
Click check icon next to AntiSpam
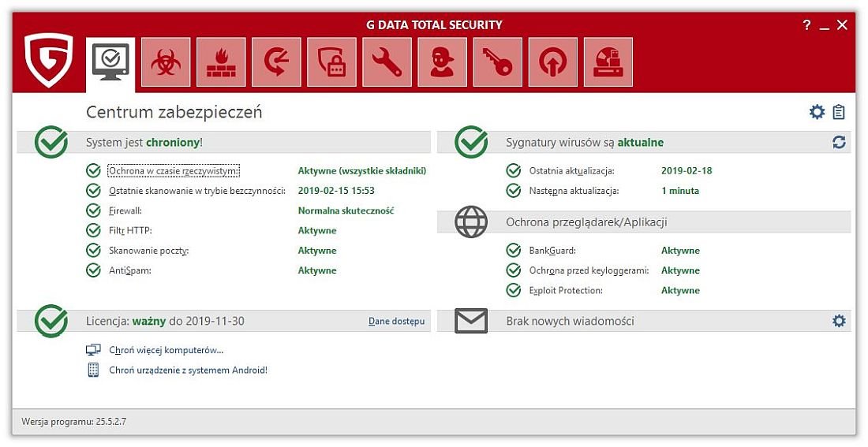click(94, 270)
